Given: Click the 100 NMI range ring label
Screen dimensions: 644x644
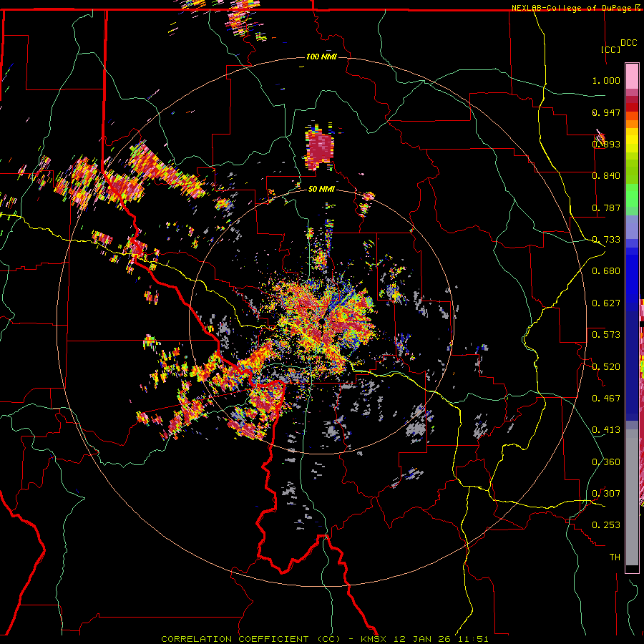Looking at the screenshot, I should click(321, 57).
